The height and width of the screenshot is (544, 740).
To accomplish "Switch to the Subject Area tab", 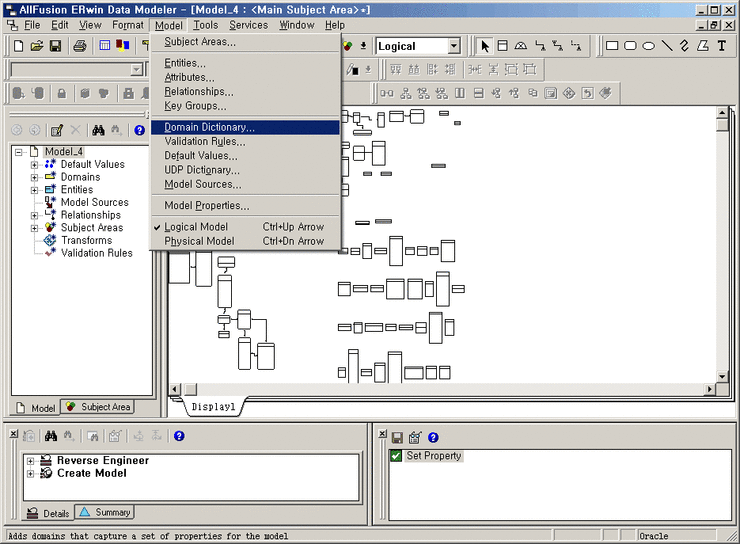I will point(98,407).
